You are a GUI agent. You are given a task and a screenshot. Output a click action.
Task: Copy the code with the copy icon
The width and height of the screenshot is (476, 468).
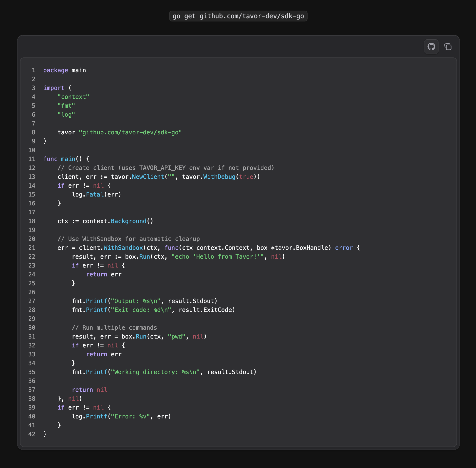(x=448, y=47)
